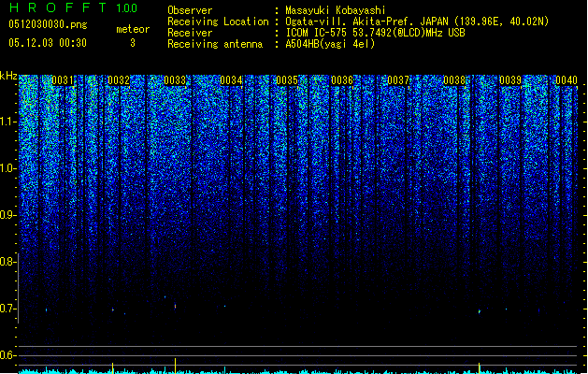Click the Receiver label
Screen dimensions: 588x374
pos(190,33)
